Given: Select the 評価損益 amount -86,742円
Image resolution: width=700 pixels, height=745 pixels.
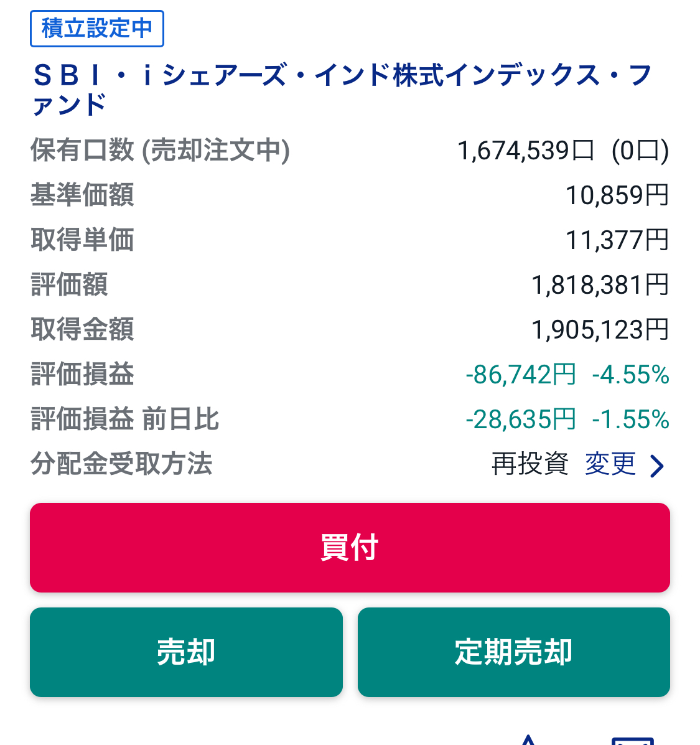Looking at the screenshot, I should click(x=521, y=375).
